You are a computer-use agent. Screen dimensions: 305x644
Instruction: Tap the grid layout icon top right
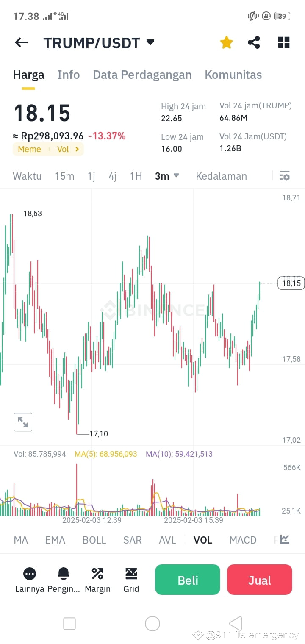(283, 42)
